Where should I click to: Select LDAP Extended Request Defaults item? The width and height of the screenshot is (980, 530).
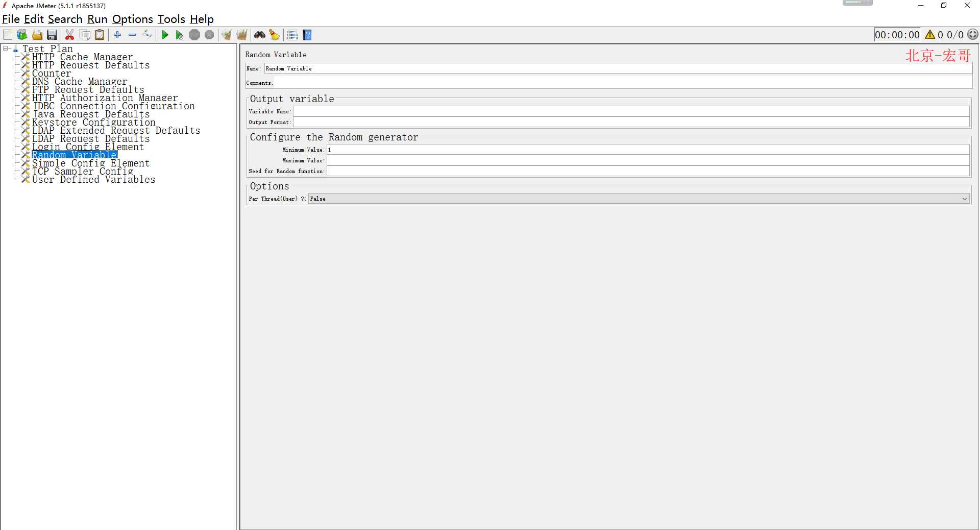[x=116, y=131]
